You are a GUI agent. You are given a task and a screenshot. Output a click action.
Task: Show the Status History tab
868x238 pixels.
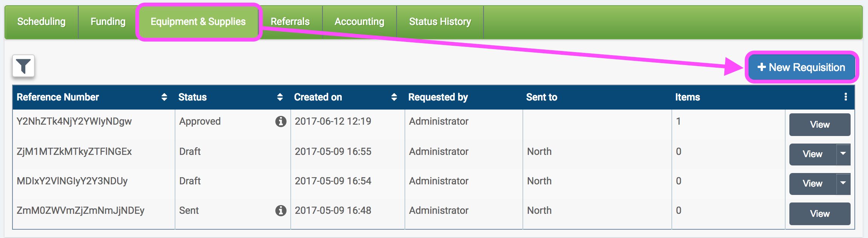point(440,22)
